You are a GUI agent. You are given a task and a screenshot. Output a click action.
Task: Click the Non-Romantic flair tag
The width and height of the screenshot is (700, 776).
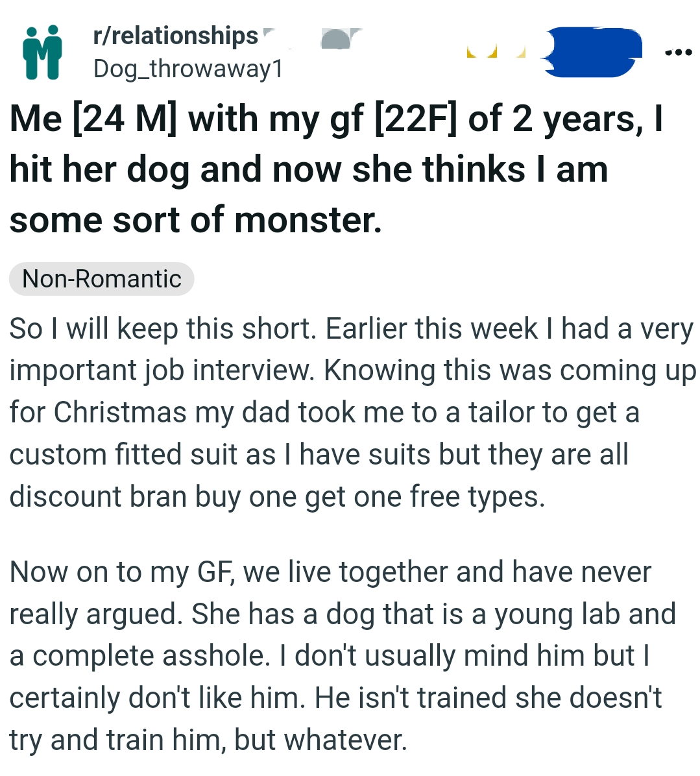click(101, 278)
